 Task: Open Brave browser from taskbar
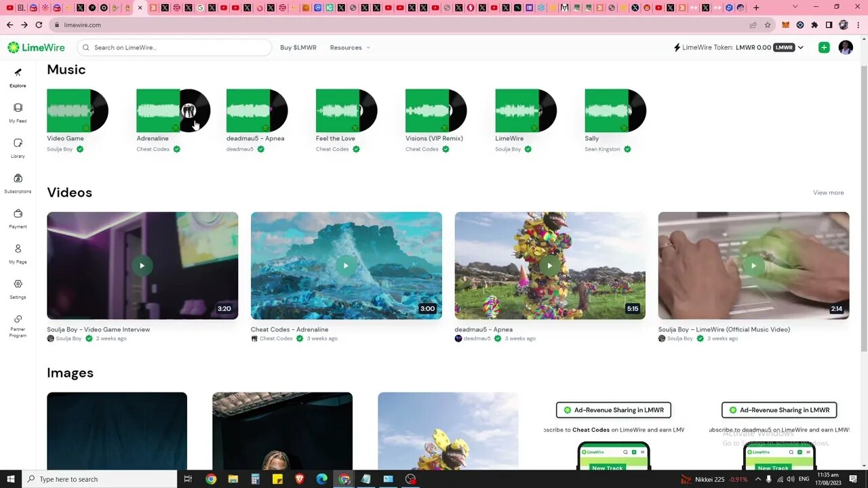[300, 479]
